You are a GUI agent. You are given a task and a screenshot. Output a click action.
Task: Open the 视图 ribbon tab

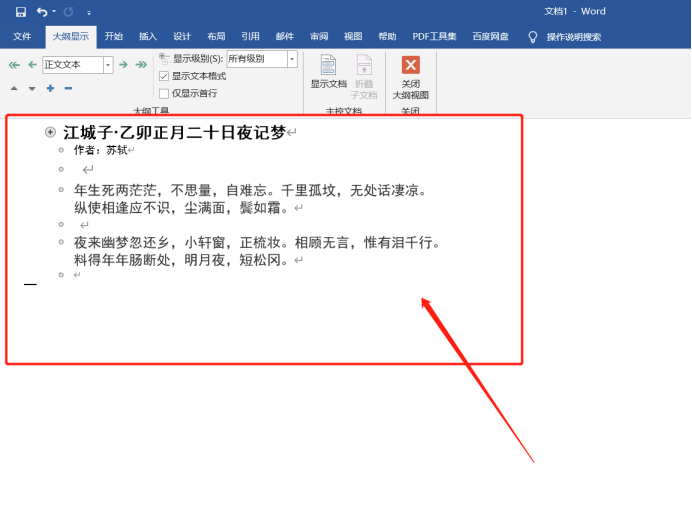click(x=353, y=36)
